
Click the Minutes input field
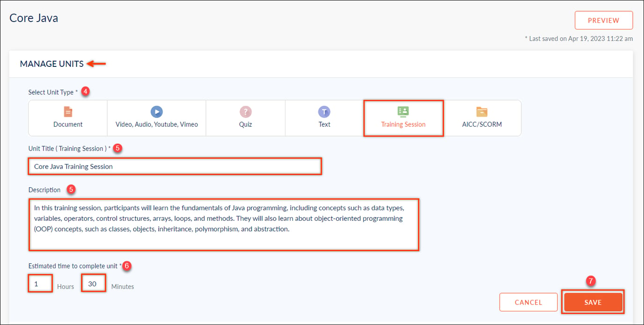coord(93,284)
